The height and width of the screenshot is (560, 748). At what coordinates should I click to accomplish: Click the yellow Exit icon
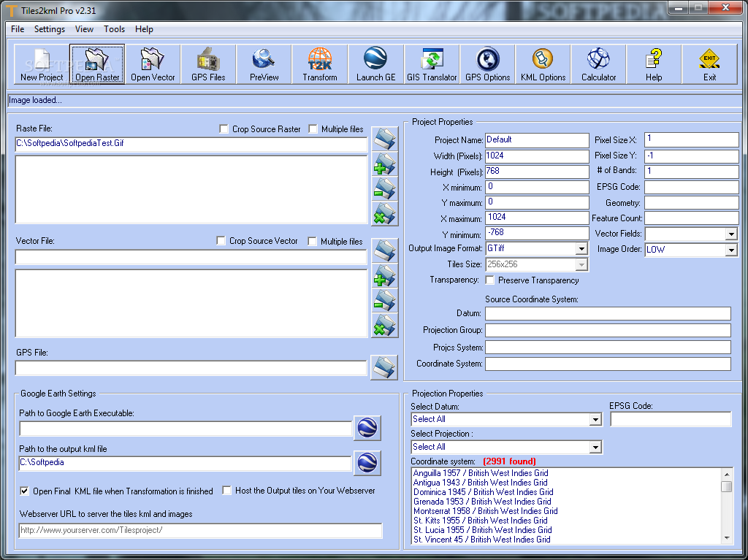pyautogui.click(x=710, y=64)
